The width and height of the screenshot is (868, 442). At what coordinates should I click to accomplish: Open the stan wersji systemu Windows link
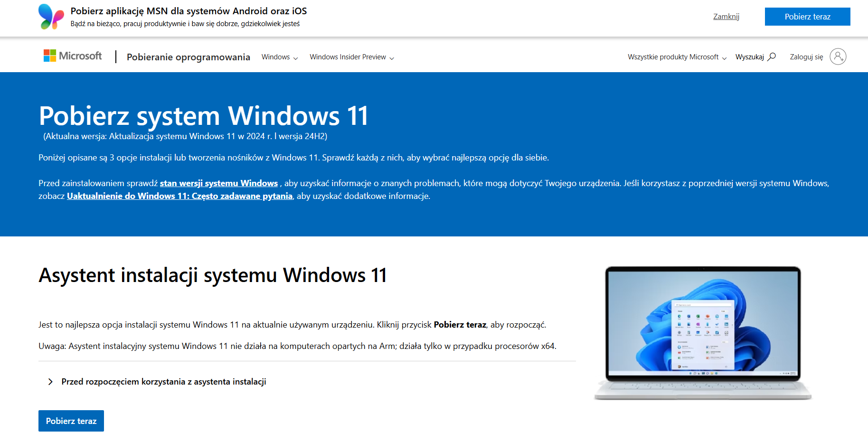coord(218,183)
